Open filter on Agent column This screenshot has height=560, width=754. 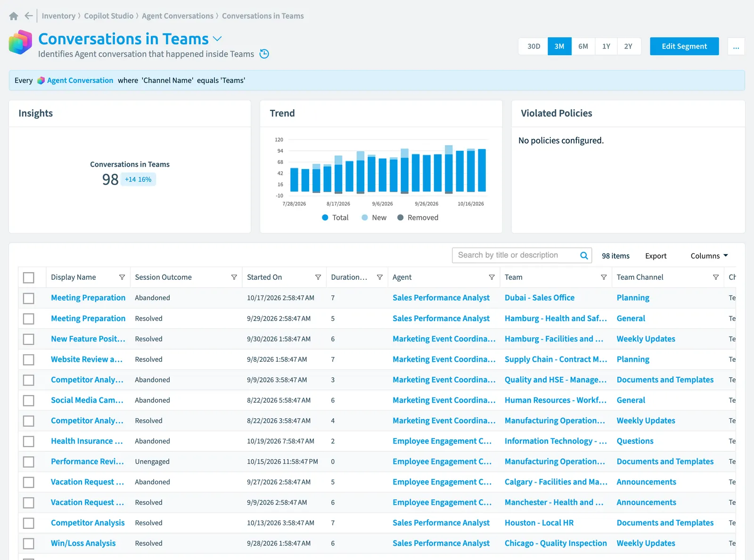(x=492, y=277)
